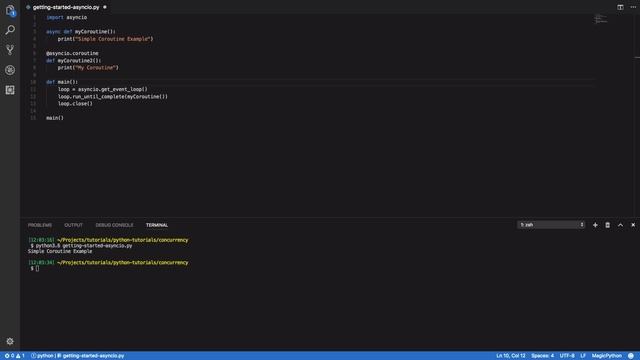Click the loop.close() line

[x=75, y=104]
